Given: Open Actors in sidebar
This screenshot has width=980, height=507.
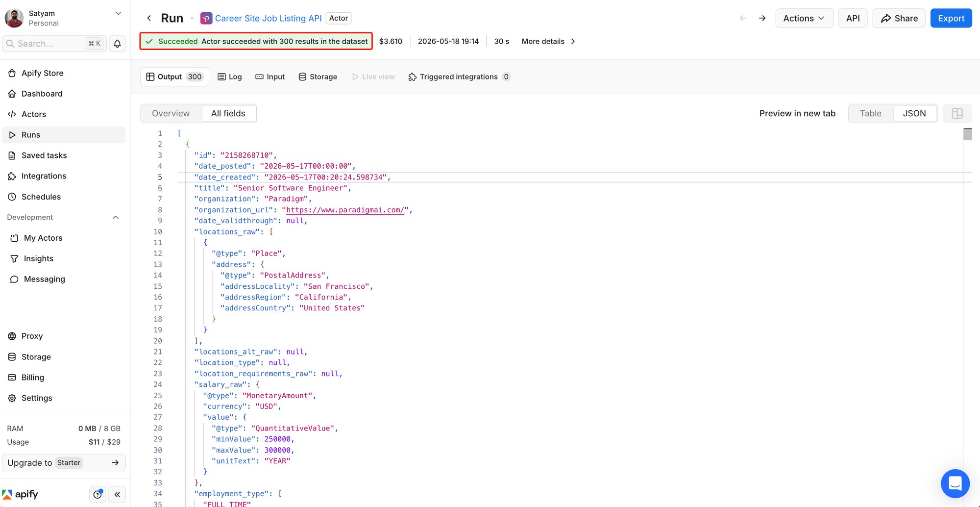Looking at the screenshot, I should pyautogui.click(x=64, y=114).
